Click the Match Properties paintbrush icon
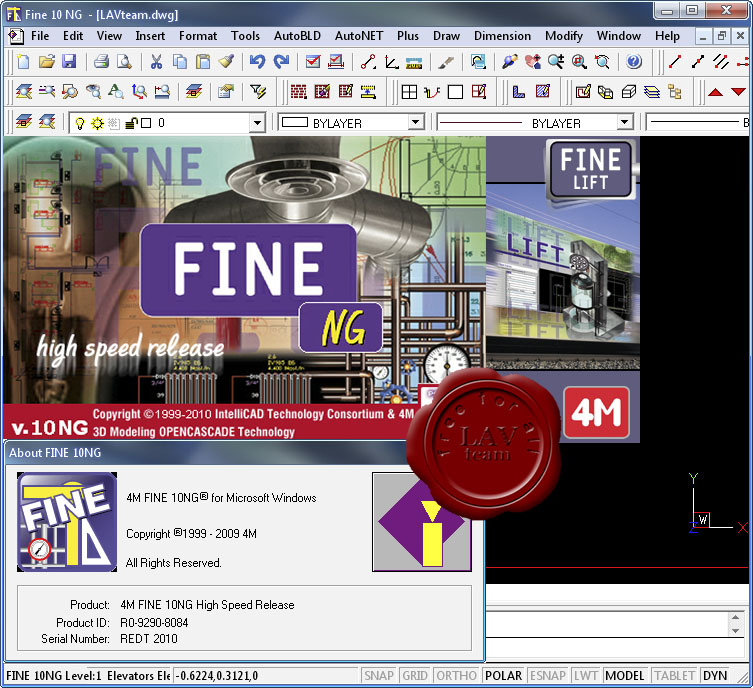The width and height of the screenshot is (753, 688). pyautogui.click(x=226, y=61)
